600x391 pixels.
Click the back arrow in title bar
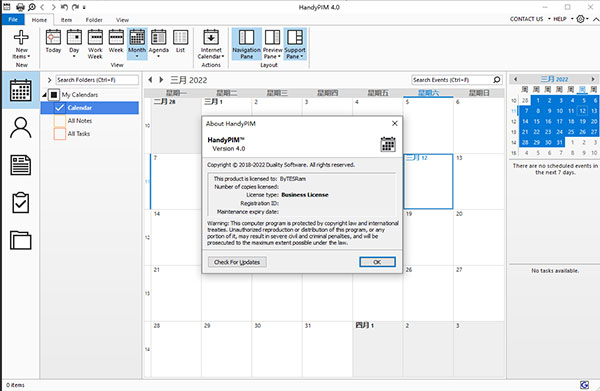(x=42, y=7)
